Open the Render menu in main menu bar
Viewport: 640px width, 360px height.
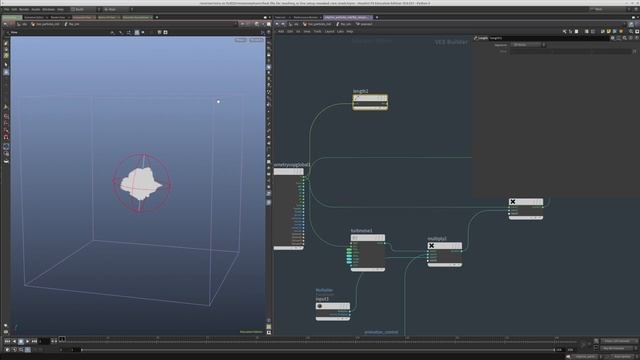pyautogui.click(x=24, y=9)
